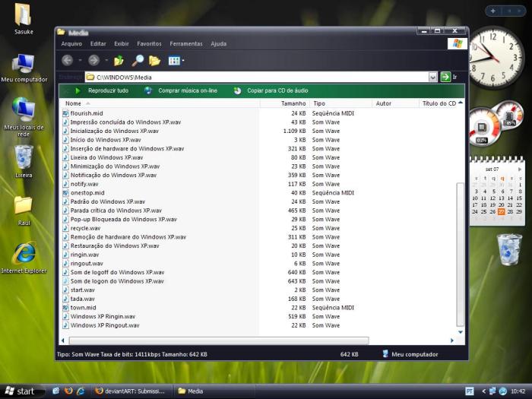Launch Firefox from quick launch bar
Viewport: 532px width, 399px height.
(68, 391)
